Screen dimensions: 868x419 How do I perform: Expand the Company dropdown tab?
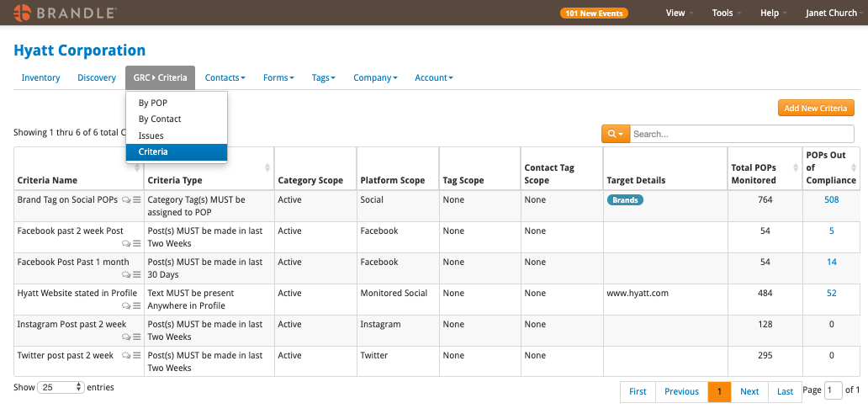(375, 78)
